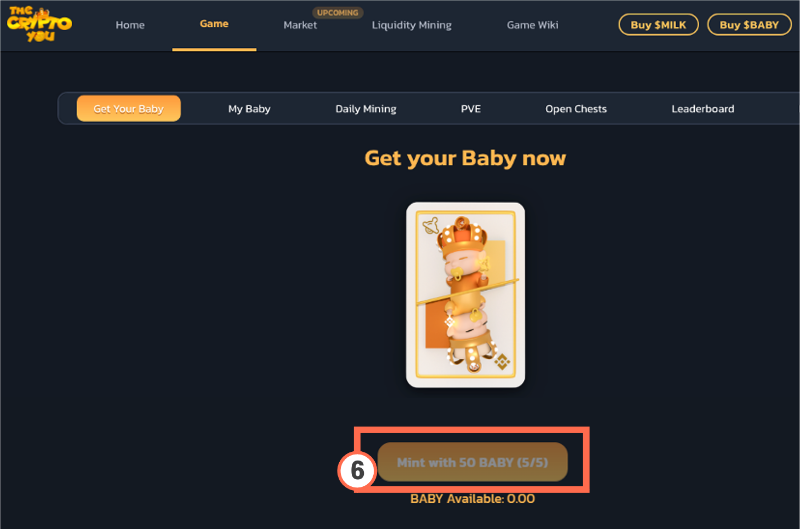This screenshot has width=800, height=529.
Task: Open the Game Wiki link
Action: 533,25
